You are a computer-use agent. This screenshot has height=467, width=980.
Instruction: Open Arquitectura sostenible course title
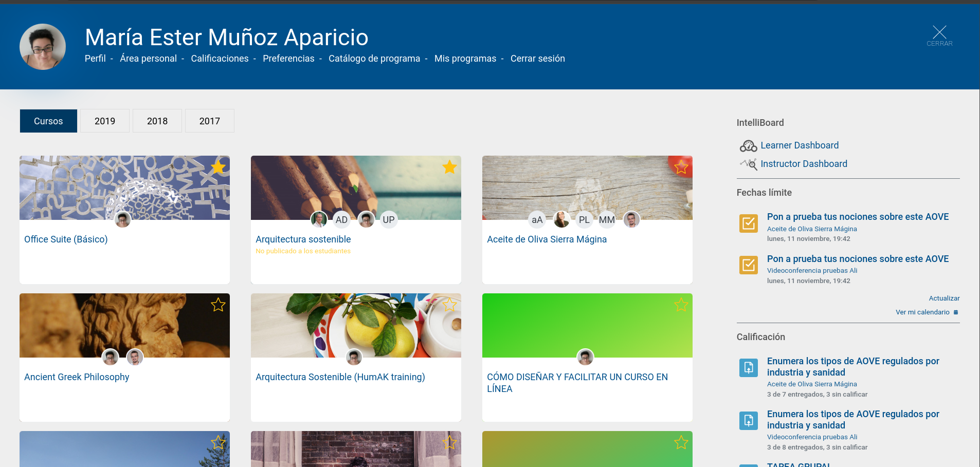tap(303, 239)
